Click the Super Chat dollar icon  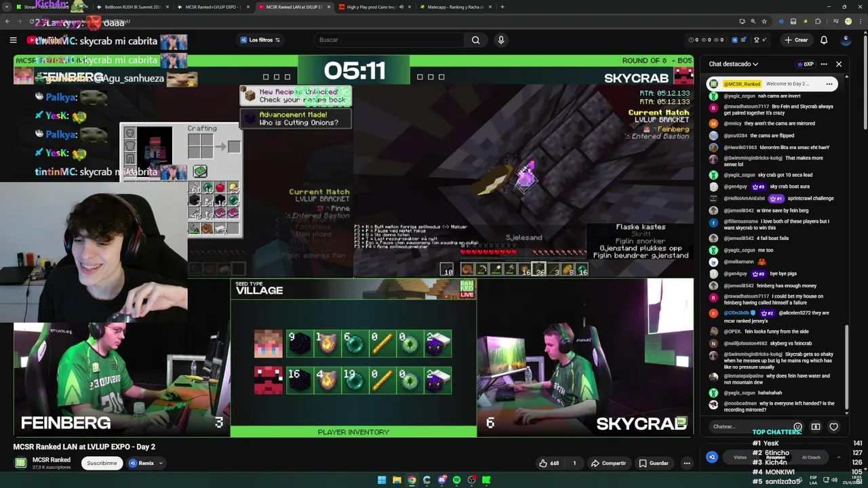pyautogui.click(x=816, y=426)
